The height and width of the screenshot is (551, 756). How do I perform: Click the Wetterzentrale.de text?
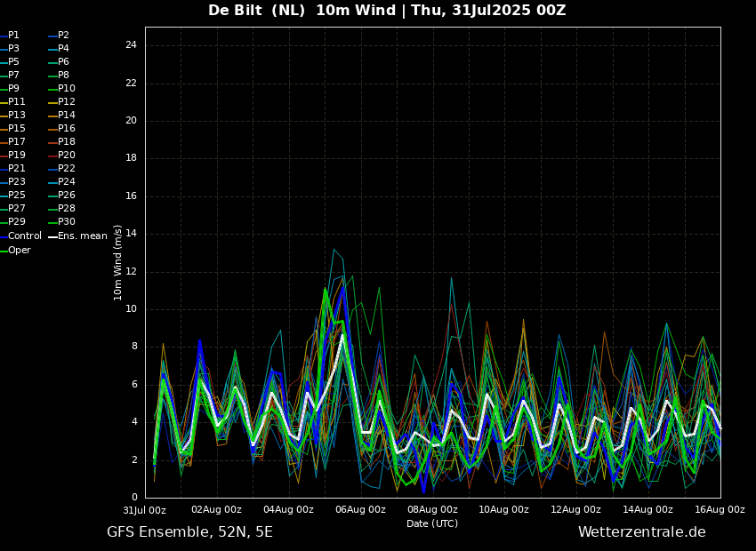click(x=641, y=532)
